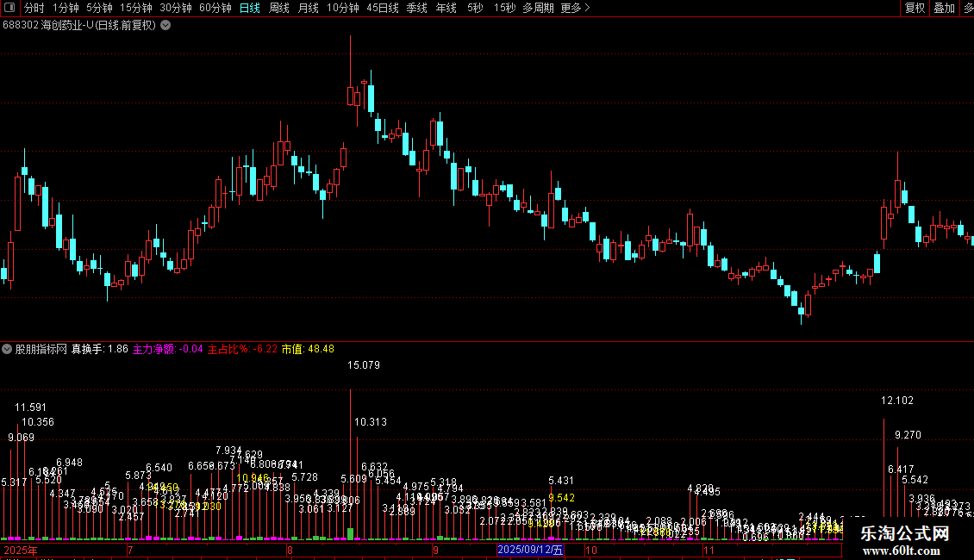Viewport: 974px width, 560px height.
Task: Click the 10.313 turnover label
Action: [x=371, y=422]
